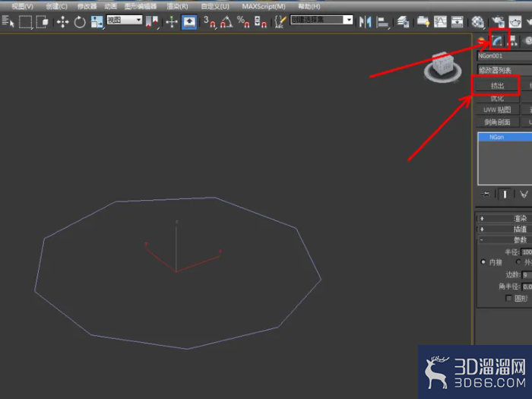Click the UVW 贴图 modifier button

point(497,109)
